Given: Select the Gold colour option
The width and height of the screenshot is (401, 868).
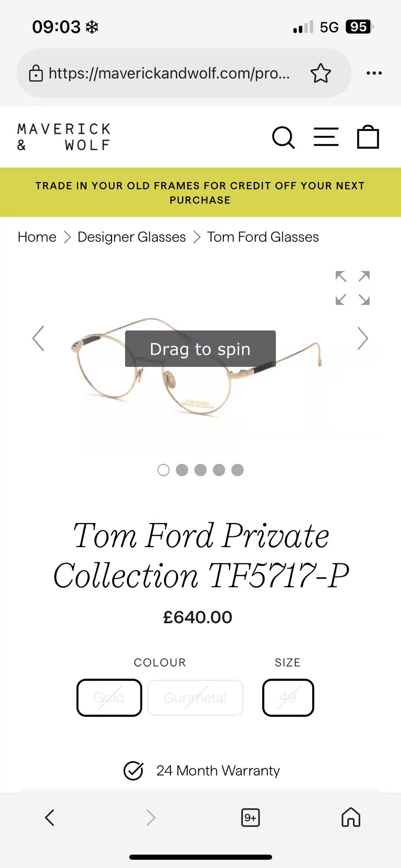Looking at the screenshot, I should (x=109, y=698).
